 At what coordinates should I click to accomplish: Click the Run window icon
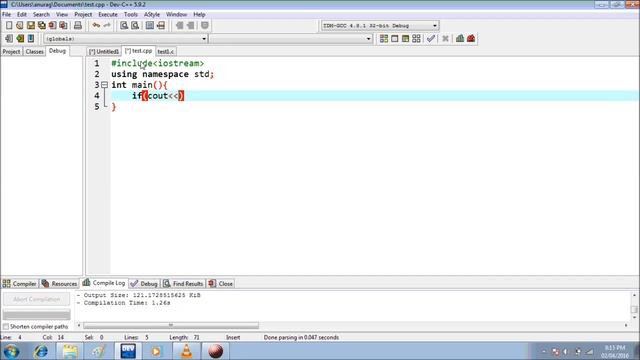[394, 38]
